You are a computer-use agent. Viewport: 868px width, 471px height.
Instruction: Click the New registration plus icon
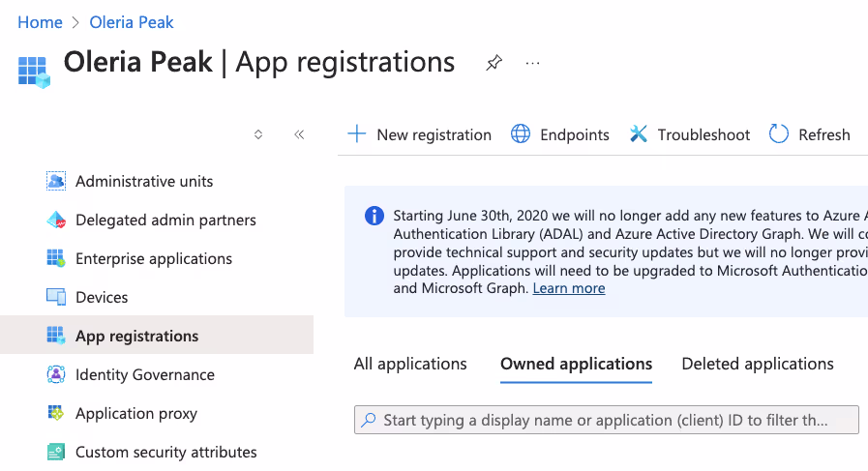coord(357,133)
